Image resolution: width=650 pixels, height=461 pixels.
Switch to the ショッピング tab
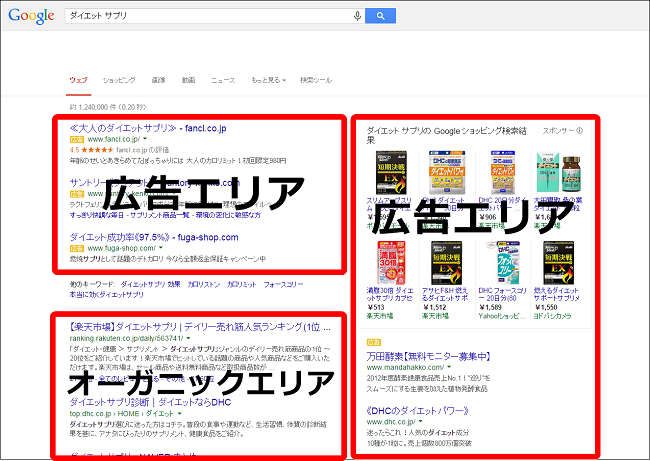click(119, 80)
